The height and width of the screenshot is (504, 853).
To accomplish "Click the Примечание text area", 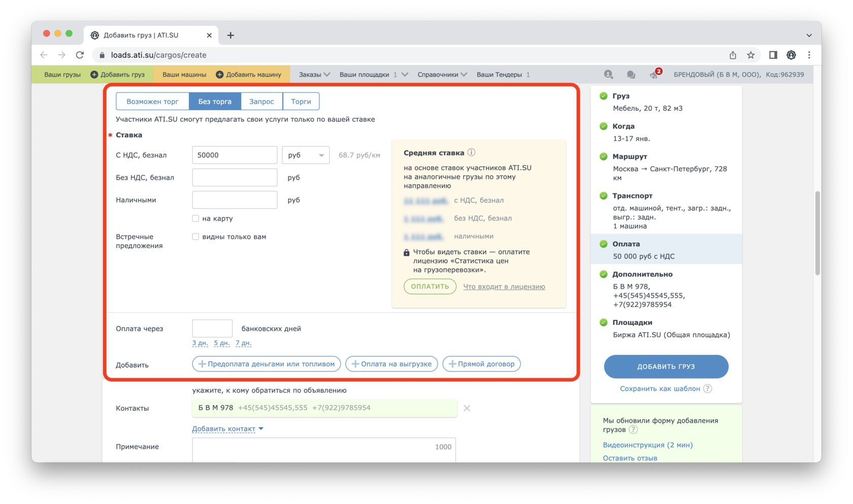I will tap(324, 450).
